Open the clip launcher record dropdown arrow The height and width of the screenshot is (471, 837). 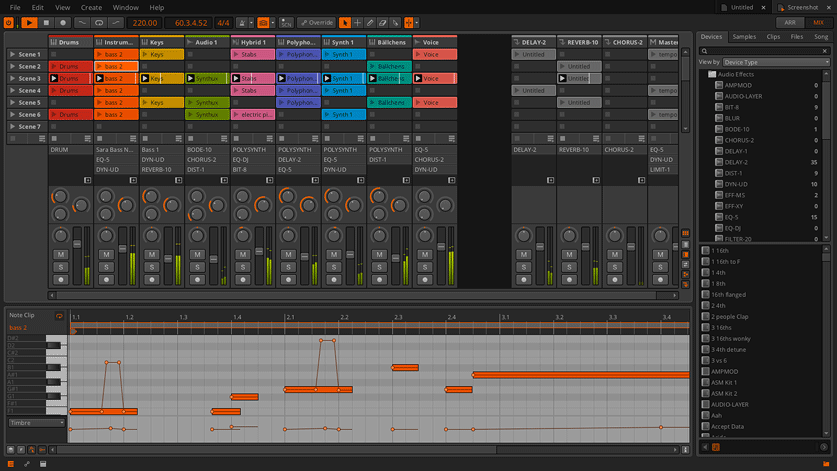tap(273, 23)
